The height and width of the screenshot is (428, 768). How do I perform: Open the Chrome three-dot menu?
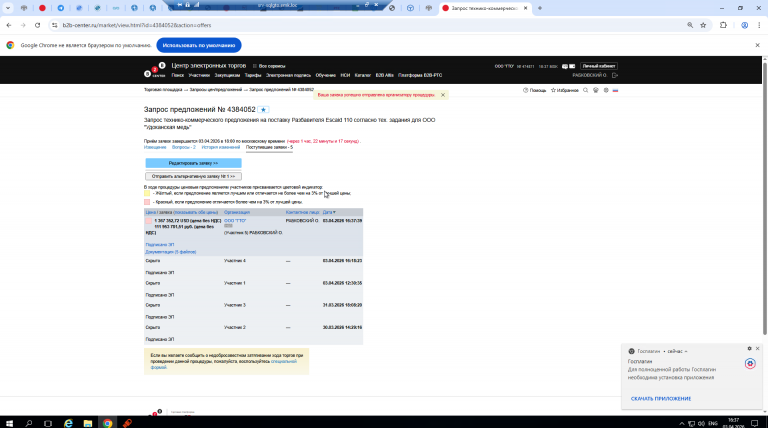759,25
